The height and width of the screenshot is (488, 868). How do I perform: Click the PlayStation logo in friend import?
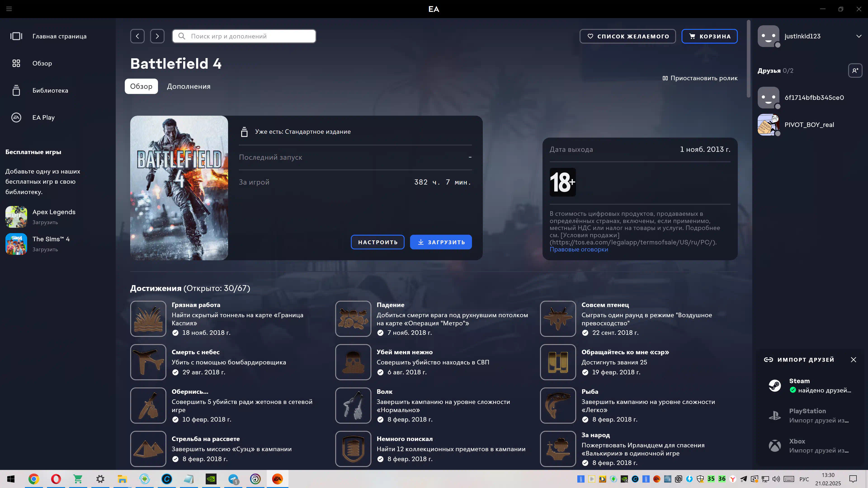[775, 415]
